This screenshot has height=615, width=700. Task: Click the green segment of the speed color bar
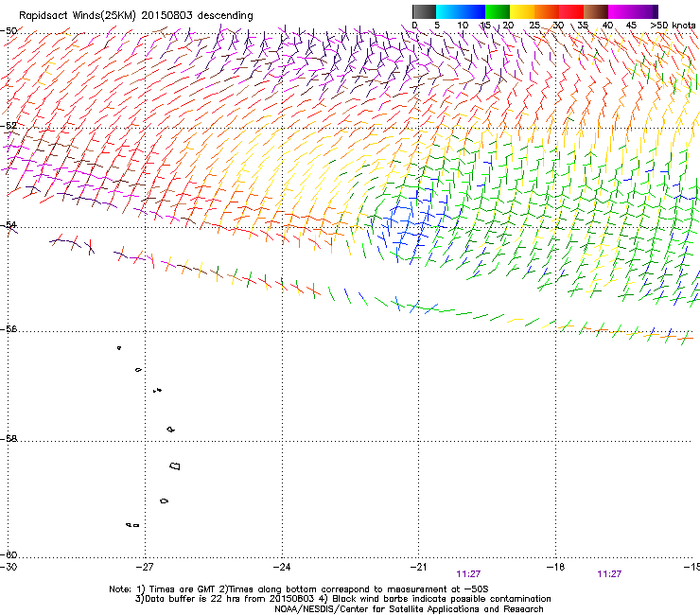(x=498, y=11)
